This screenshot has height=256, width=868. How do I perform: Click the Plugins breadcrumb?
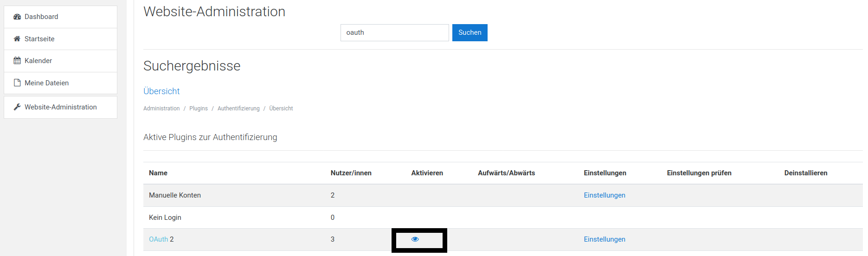pyautogui.click(x=199, y=109)
